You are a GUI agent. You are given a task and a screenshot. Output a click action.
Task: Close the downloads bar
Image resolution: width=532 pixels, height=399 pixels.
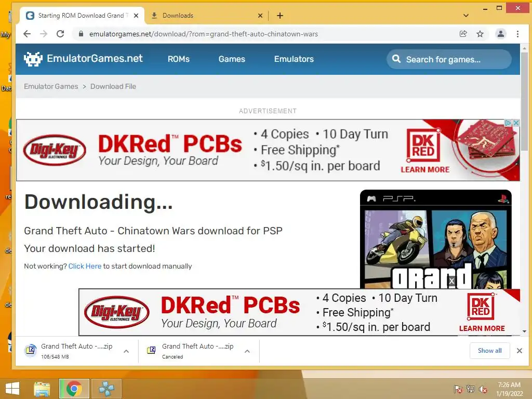coord(520,351)
